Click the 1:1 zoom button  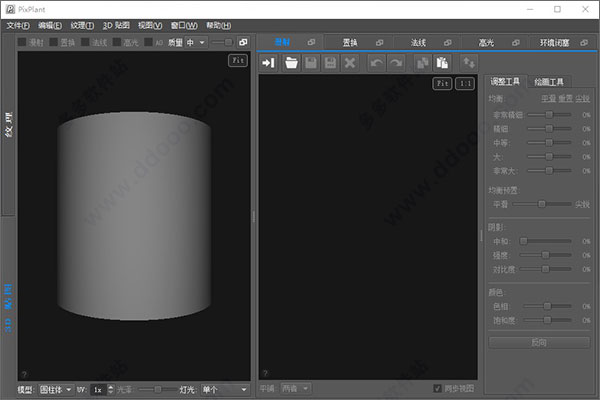(x=465, y=83)
